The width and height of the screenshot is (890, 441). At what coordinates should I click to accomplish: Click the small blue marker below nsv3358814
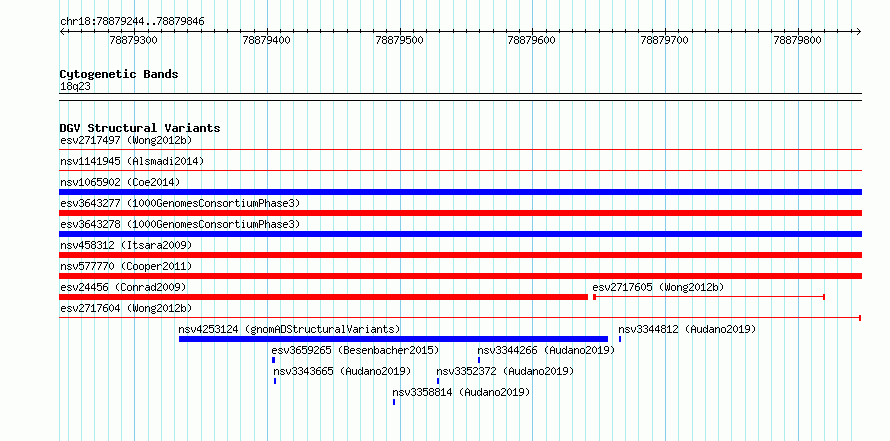click(x=394, y=402)
